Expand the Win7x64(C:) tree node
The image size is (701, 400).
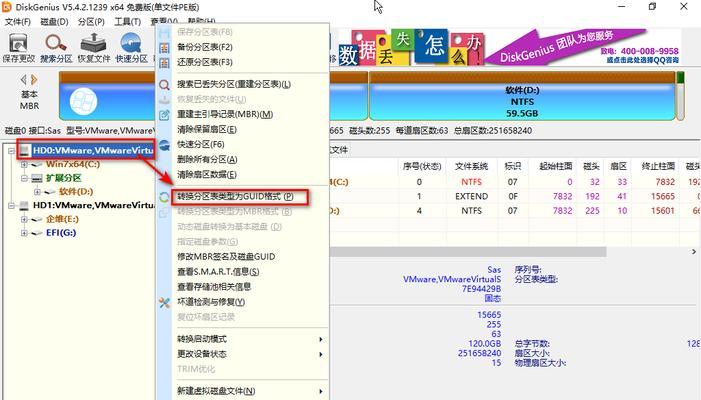click(x=24, y=164)
